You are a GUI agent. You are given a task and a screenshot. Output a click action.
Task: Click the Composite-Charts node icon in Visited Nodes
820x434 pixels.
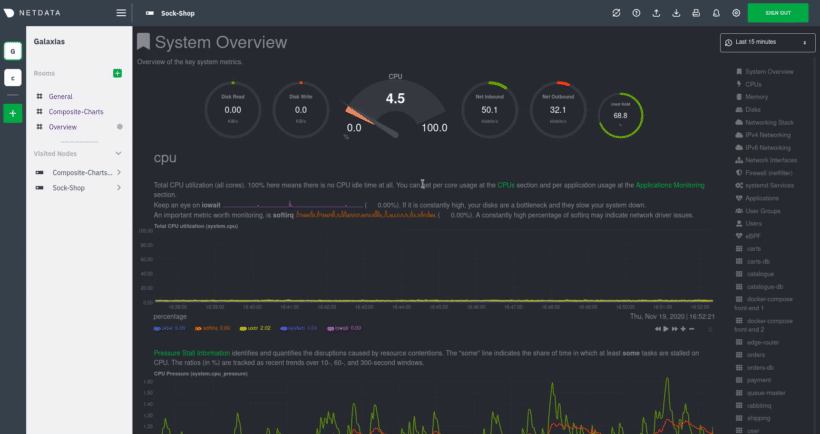coord(39,173)
